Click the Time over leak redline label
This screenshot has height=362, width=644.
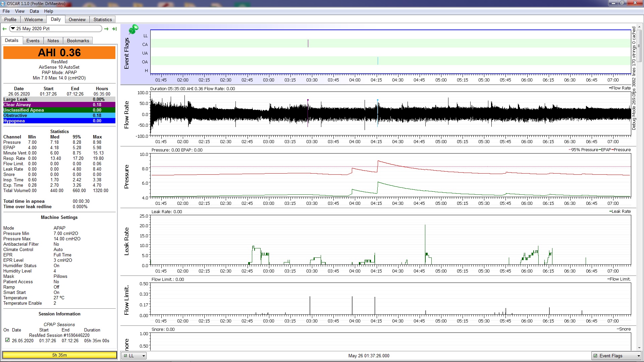tap(28, 206)
